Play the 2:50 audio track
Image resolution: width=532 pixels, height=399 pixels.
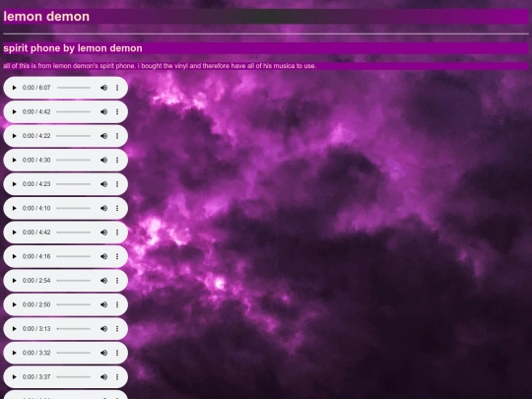click(x=14, y=304)
